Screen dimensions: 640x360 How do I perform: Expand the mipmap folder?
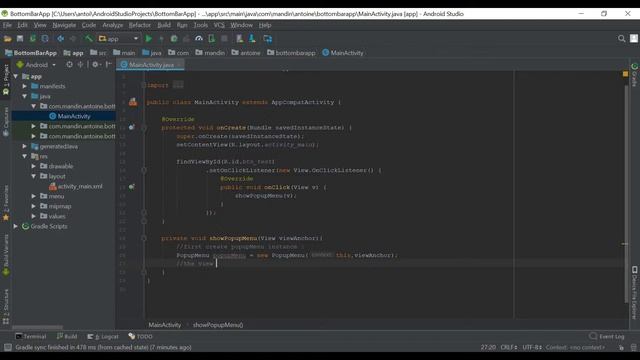[x=33, y=206]
